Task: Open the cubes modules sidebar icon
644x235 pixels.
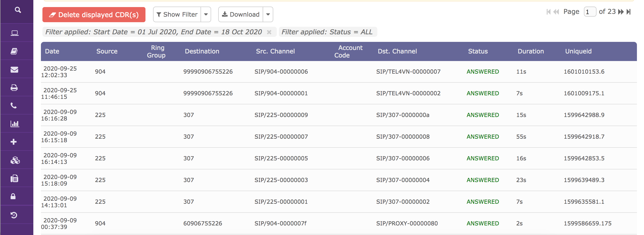Action: 15,160
